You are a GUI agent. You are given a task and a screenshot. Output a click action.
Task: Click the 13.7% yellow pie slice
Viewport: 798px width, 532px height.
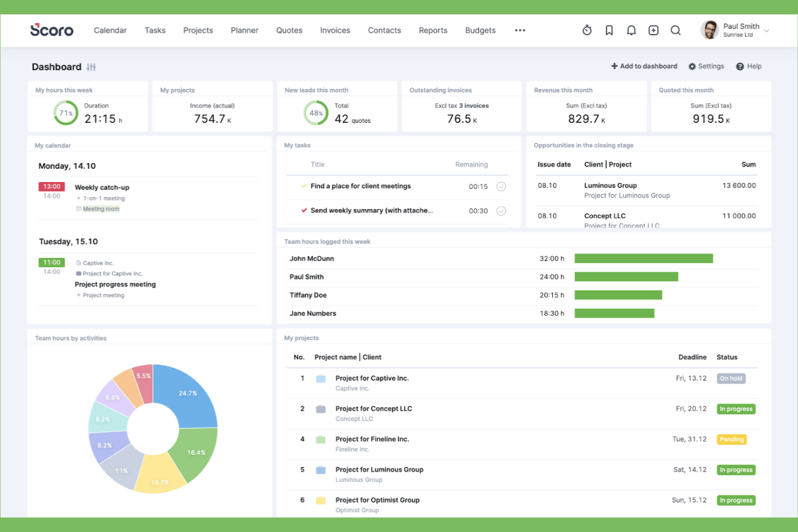(x=160, y=477)
